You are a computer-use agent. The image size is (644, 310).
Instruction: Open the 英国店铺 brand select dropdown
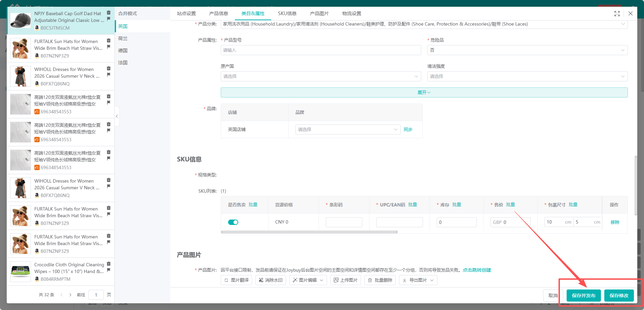click(x=348, y=129)
